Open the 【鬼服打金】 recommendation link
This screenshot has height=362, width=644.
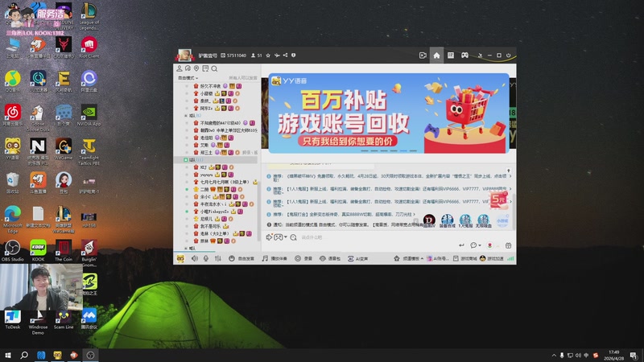coord(341,214)
